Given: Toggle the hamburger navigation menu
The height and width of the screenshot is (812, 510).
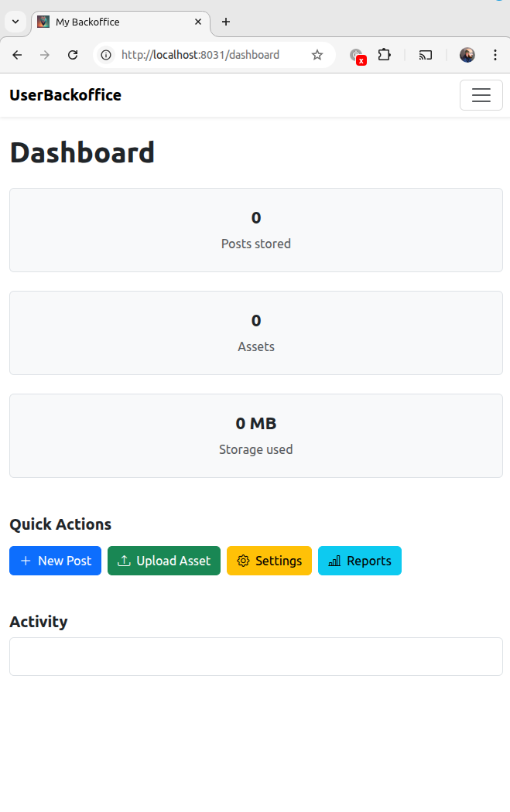Looking at the screenshot, I should 481,95.
